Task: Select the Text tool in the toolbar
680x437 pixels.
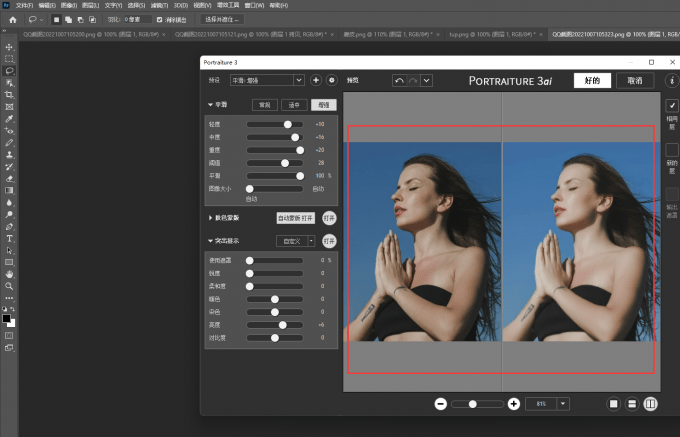Action: (10, 239)
